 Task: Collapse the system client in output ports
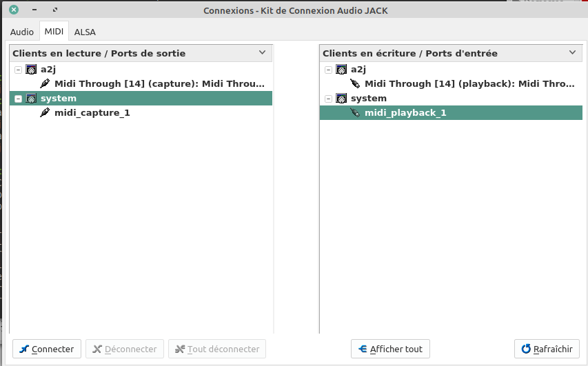pyautogui.click(x=18, y=99)
